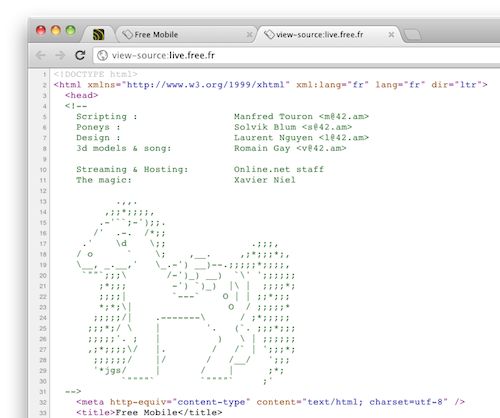Screen dimensions: 500x418
Task: Click the text 'Romain Gay <v@42.am>'
Action: tap(290, 148)
